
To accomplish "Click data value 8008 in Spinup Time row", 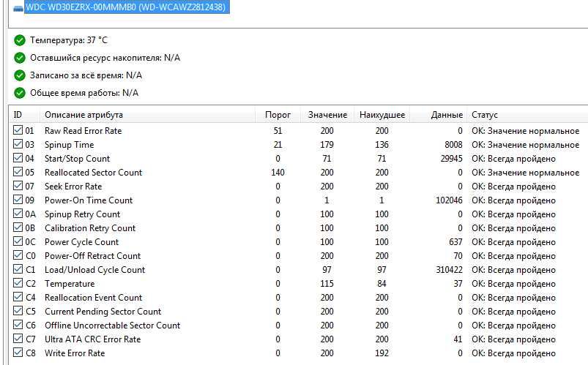I will [x=453, y=145].
